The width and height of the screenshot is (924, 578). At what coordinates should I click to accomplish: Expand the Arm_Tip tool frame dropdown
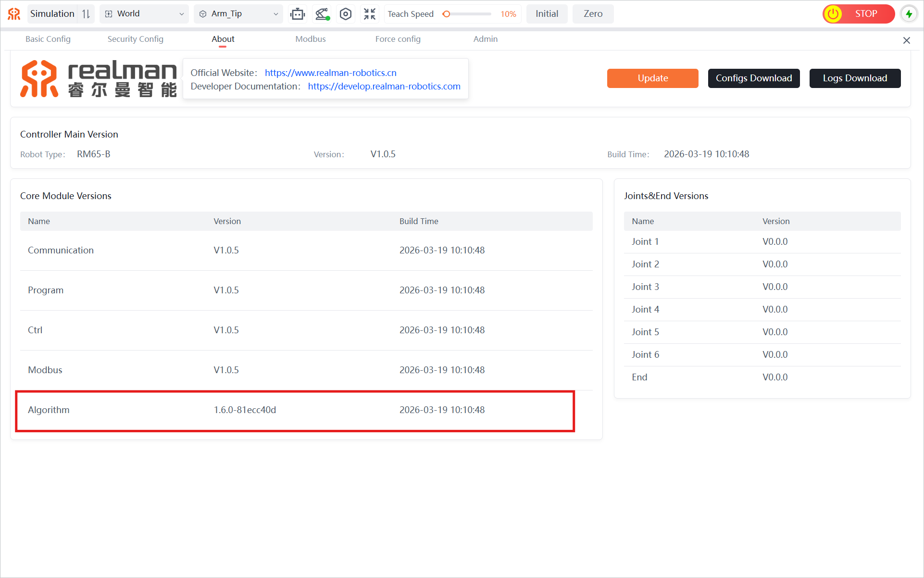[x=238, y=14]
